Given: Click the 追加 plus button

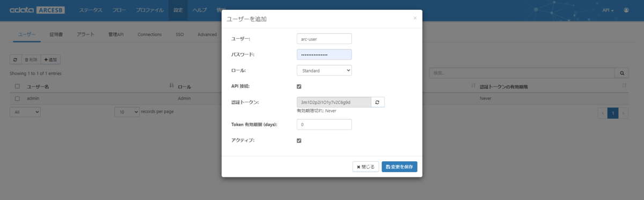Looking at the screenshot, I should tap(50, 59).
